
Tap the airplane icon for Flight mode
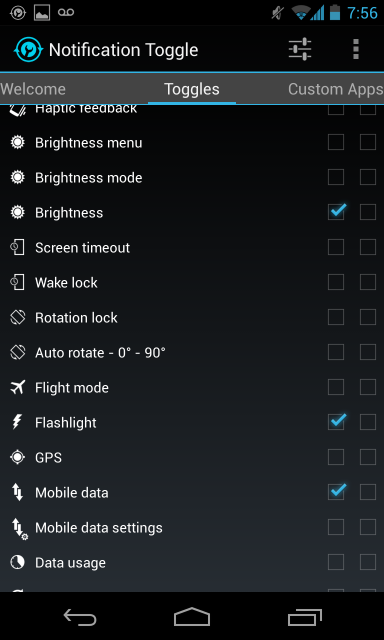coord(18,387)
